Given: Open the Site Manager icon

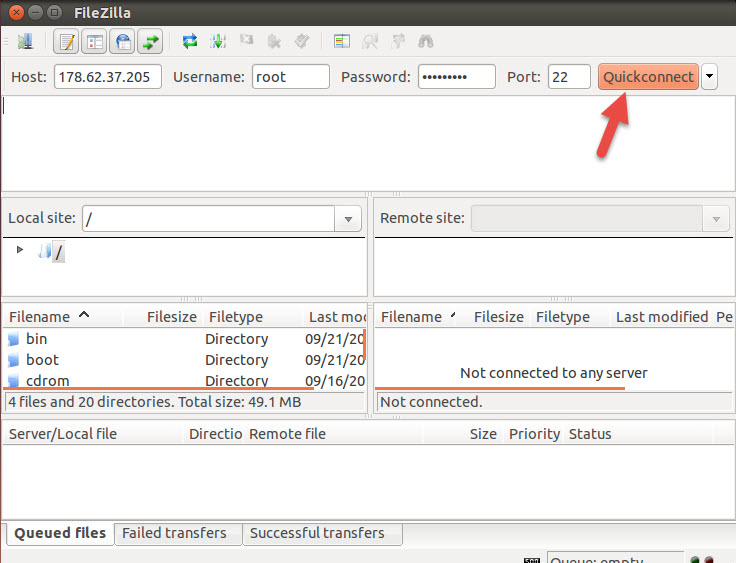Looking at the screenshot, I should pyautogui.click(x=25, y=42).
